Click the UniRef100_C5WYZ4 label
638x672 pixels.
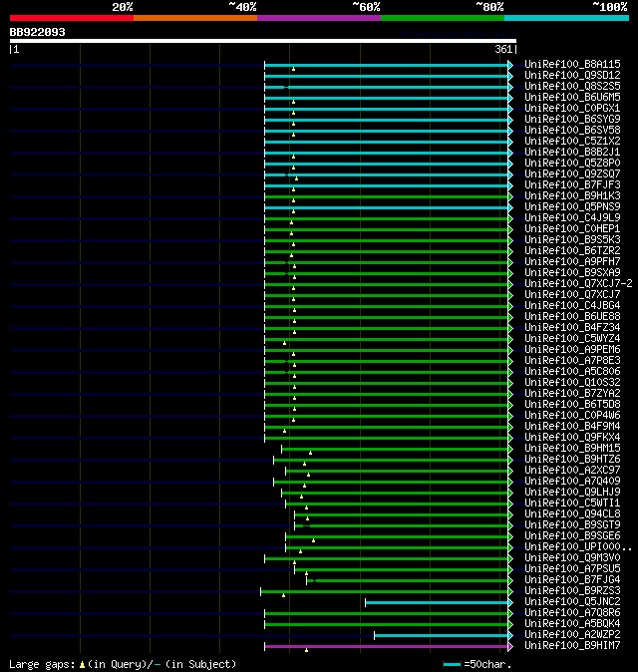coord(572,339)
